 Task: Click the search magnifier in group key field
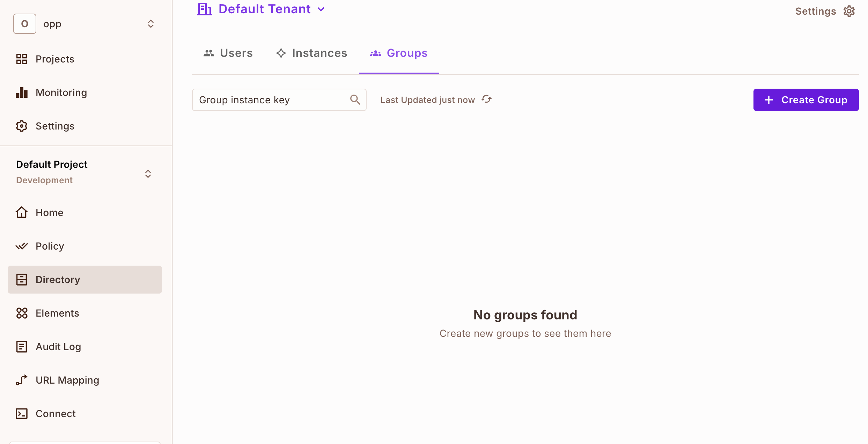(x=355, y=99)
